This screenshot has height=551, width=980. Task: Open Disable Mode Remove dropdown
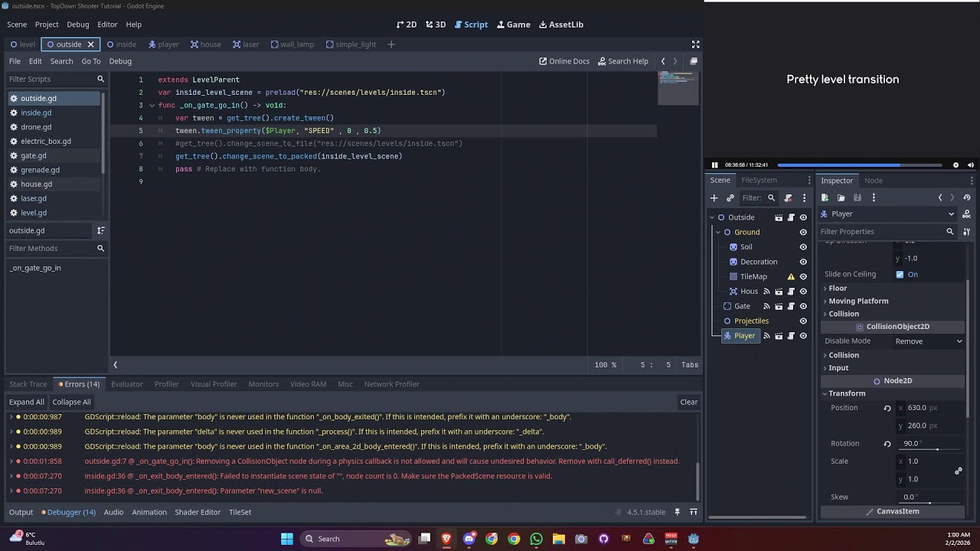coord(928,341)
